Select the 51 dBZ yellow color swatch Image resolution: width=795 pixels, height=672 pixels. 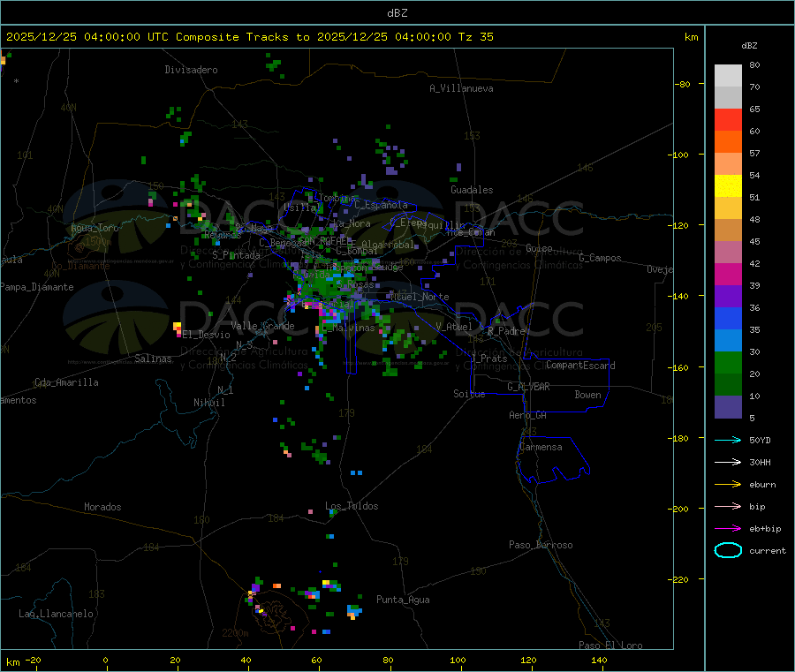[728, 186]
